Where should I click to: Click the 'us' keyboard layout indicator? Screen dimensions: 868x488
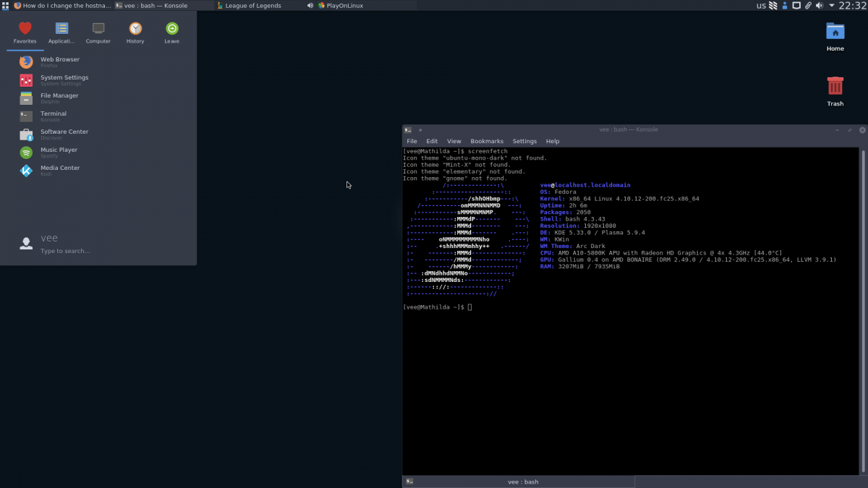tap(761, 6)
